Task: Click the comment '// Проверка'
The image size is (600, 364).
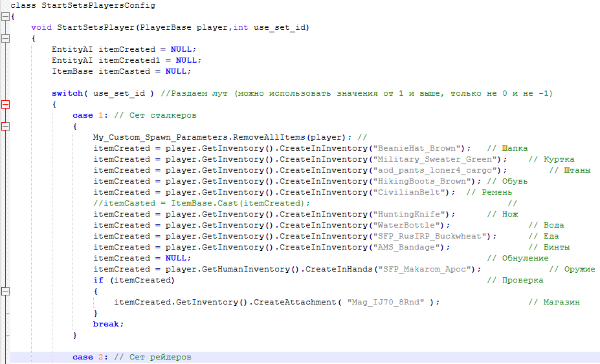Action: (515, 280)
